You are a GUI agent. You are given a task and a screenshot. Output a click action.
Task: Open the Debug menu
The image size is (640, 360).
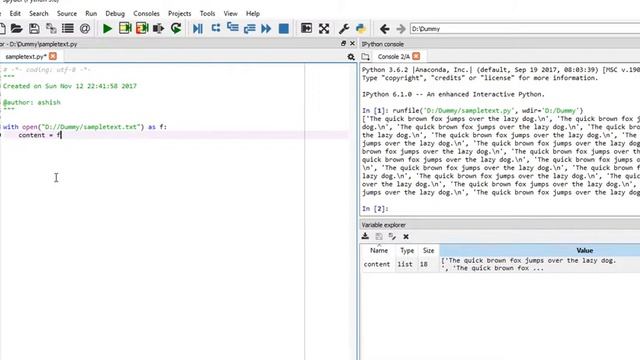[x=115, y=13]
